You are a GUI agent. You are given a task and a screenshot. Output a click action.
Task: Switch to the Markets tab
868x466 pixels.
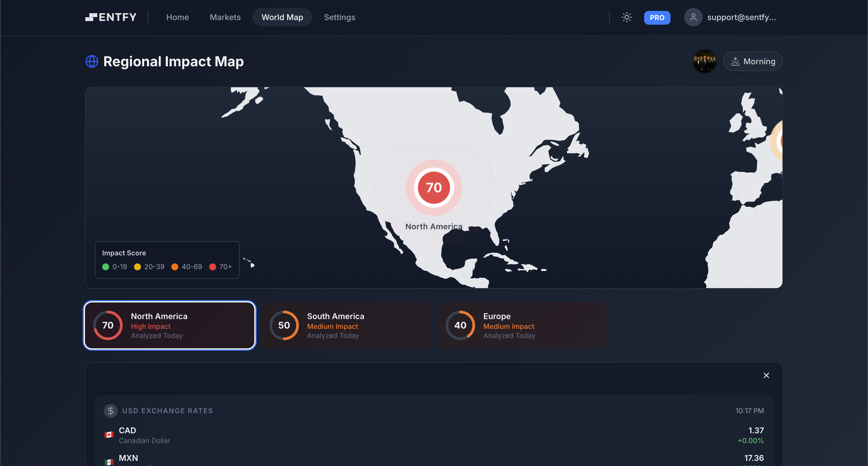coord(225,17)
